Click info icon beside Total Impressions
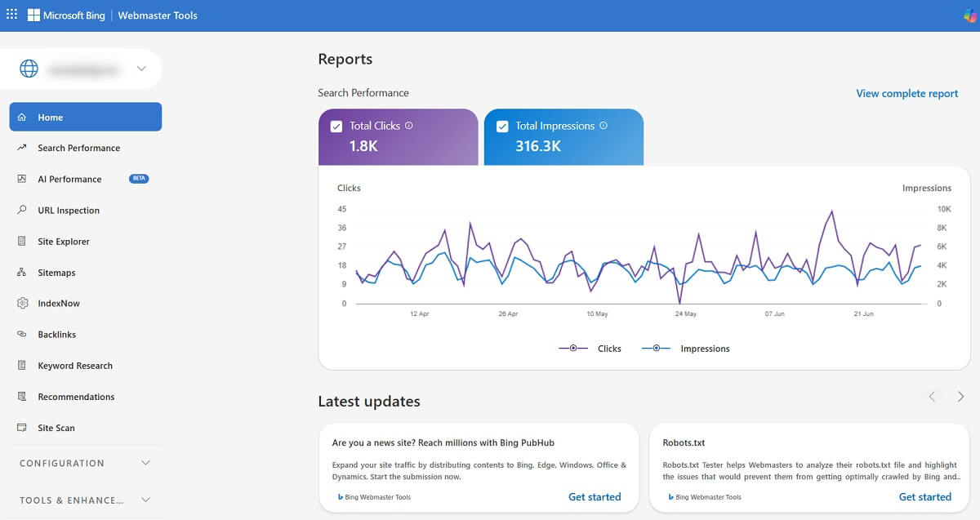Screen dimensions: 980x520 click(x=604, y=126)
